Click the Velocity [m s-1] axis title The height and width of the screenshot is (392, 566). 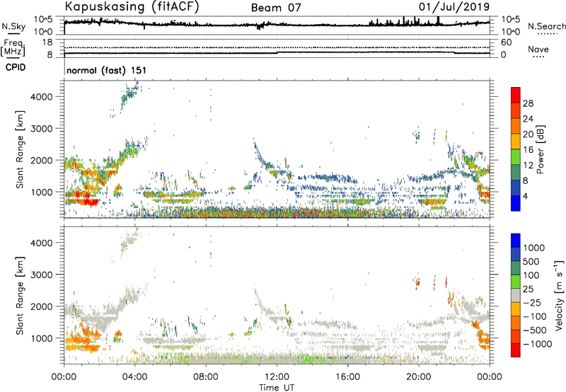tap(559, 295)
